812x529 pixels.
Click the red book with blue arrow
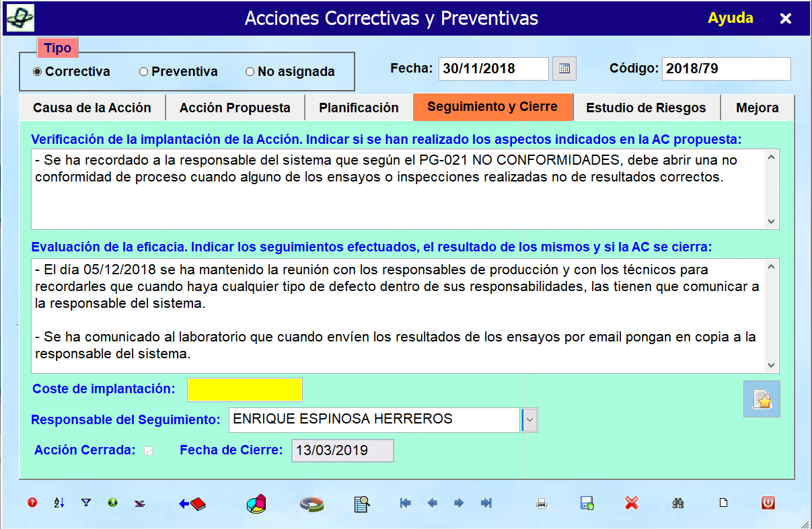tap(192, 503)
